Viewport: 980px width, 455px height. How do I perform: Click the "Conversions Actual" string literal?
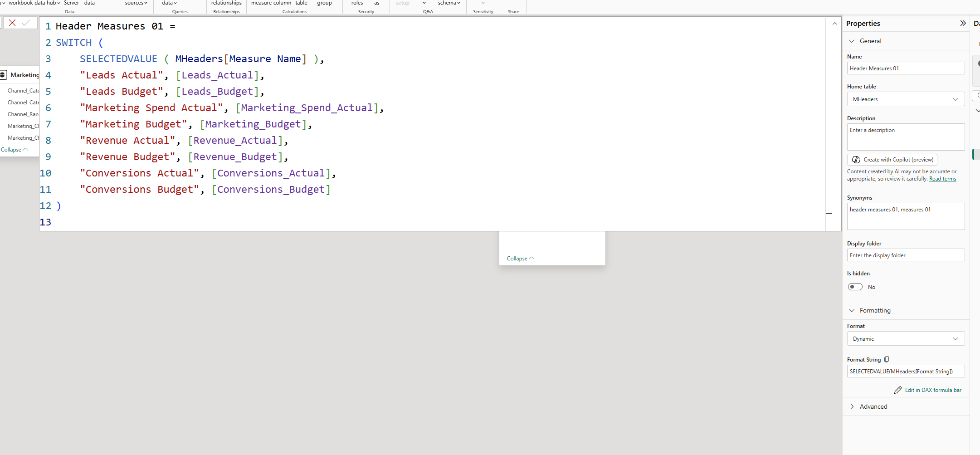point(140,173)
